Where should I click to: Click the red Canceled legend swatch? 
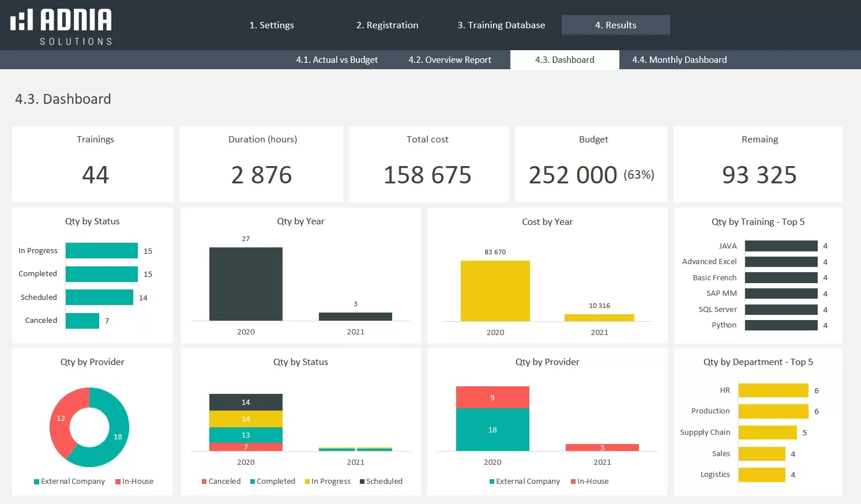(x=204, y=482)
